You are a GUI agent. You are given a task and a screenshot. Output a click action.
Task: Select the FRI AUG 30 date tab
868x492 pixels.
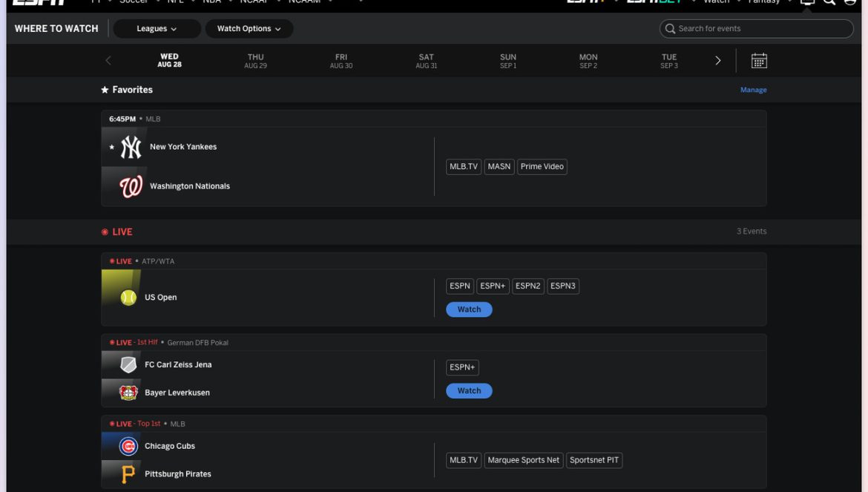pyautogui.click(x=341, y=61)
